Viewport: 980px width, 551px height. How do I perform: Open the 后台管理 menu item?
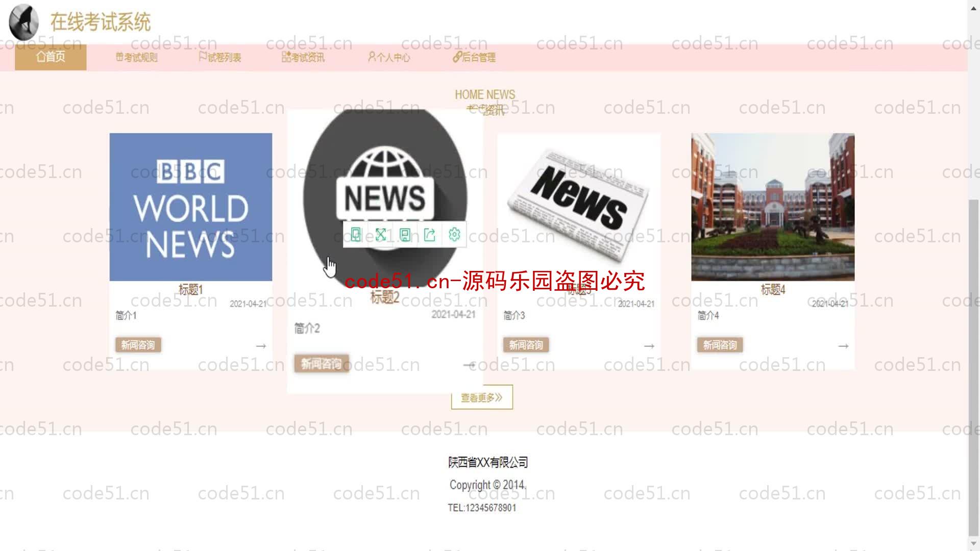pyautogui.click(x=474, y=57)
